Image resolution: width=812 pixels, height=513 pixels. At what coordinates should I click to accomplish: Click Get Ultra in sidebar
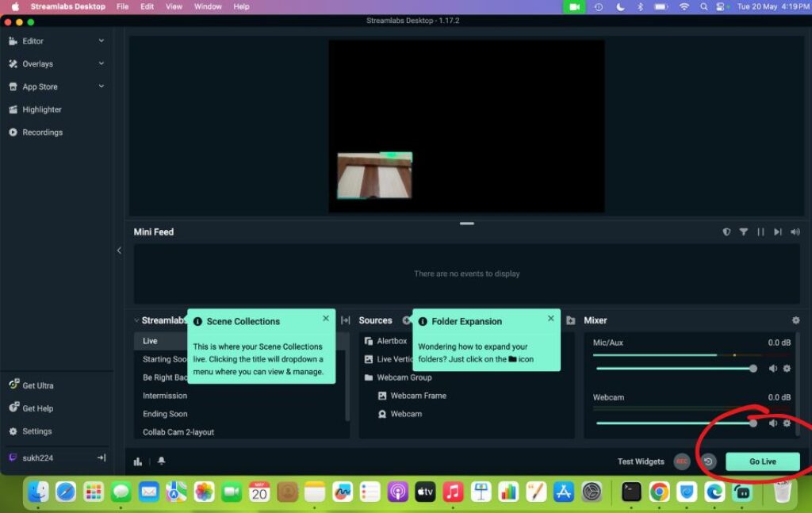click(x=37, y=385)
